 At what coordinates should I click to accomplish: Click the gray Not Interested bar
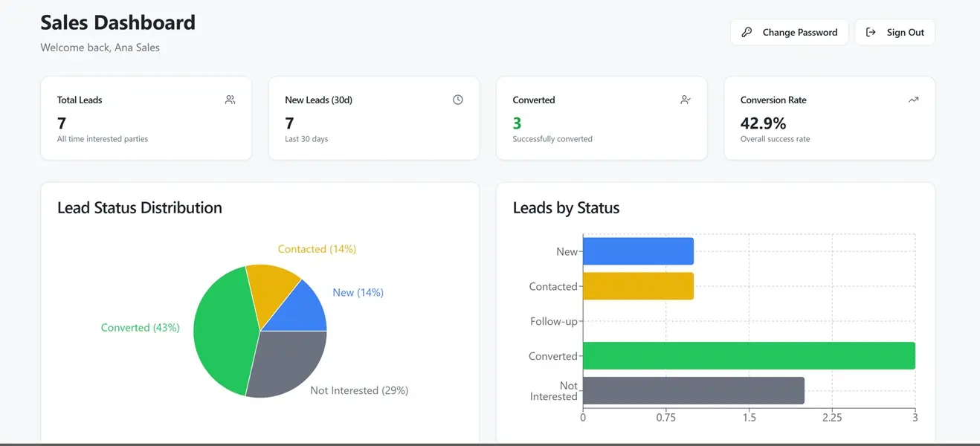(x=694, y=390)
